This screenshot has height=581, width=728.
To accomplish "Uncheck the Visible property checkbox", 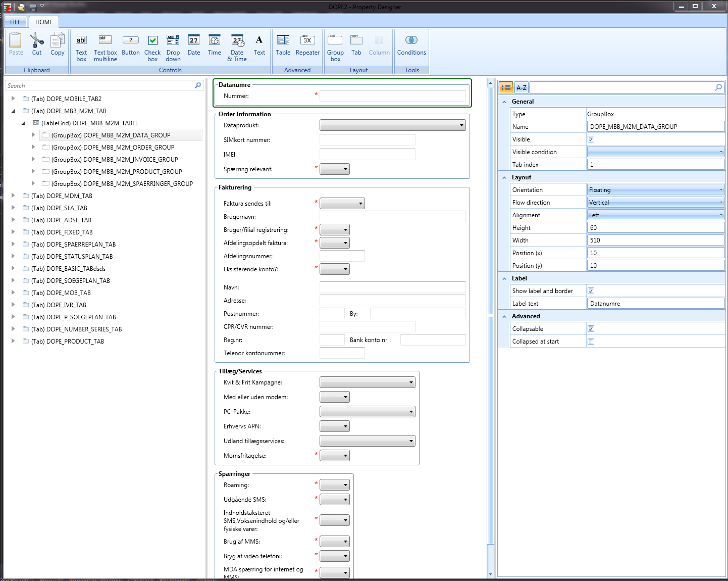I will (591, 139).
